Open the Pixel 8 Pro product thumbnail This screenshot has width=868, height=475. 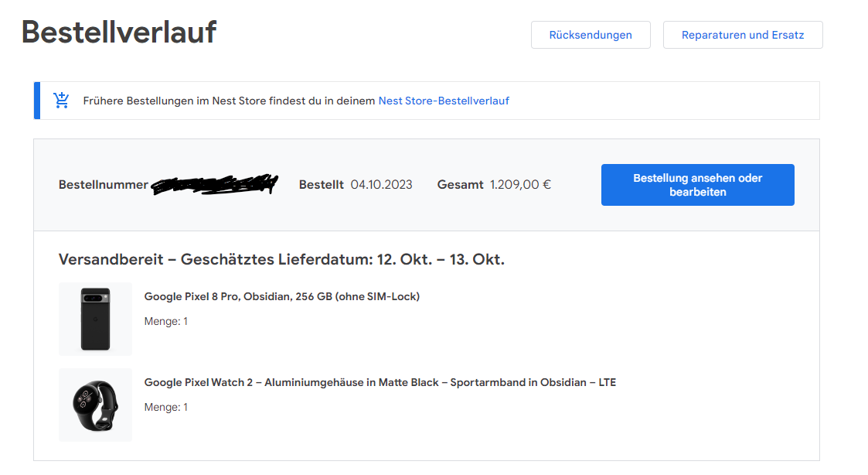coord(95,320)
